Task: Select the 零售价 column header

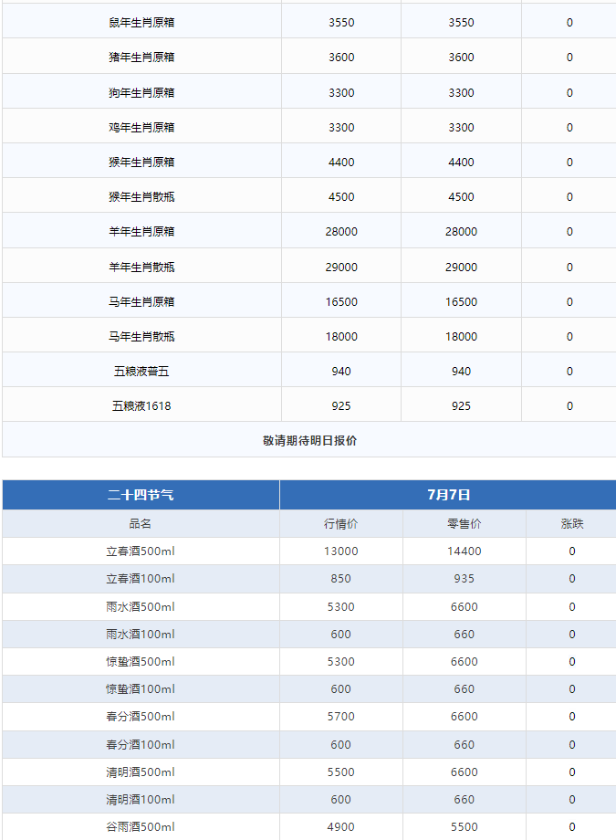Action: [465, 524]
